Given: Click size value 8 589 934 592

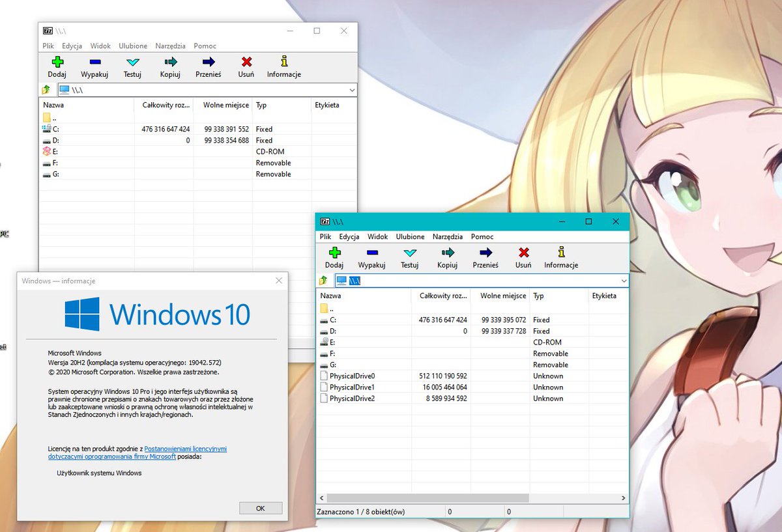Looking at the screenshot, I should [446, 398].
